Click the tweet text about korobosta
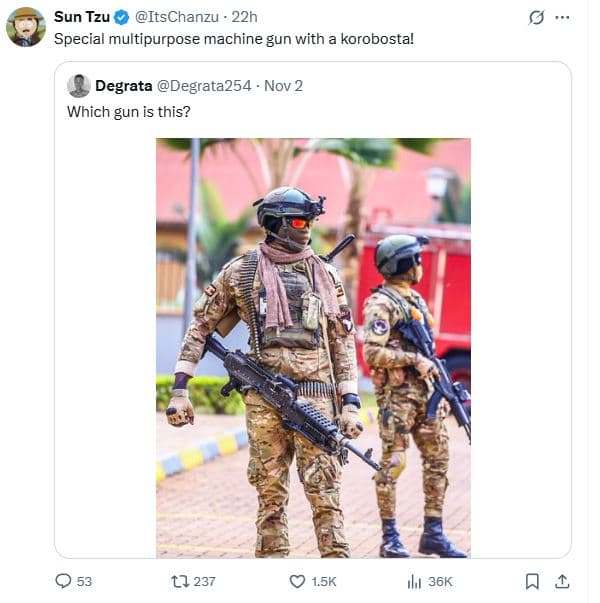This screenshot has height=603, width=600. [x=234, y=39]
